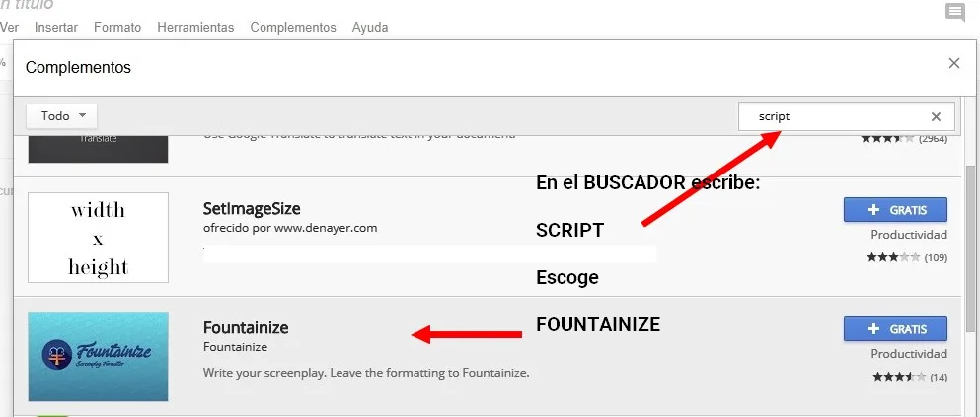Open the Herramientas menu

coord(195,27)
